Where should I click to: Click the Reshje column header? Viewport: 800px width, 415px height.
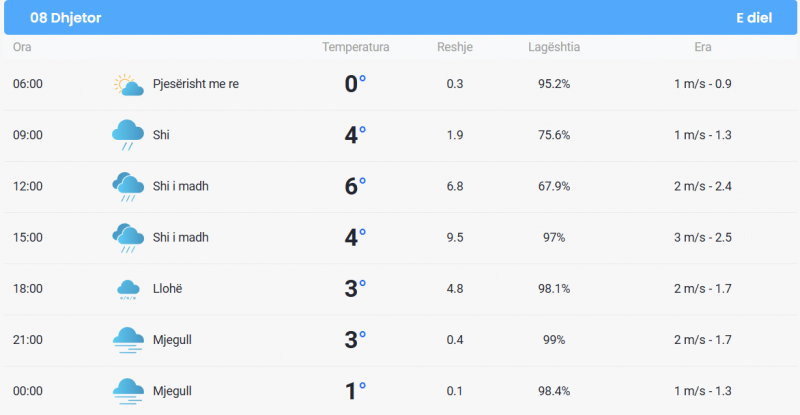(455, 47)
